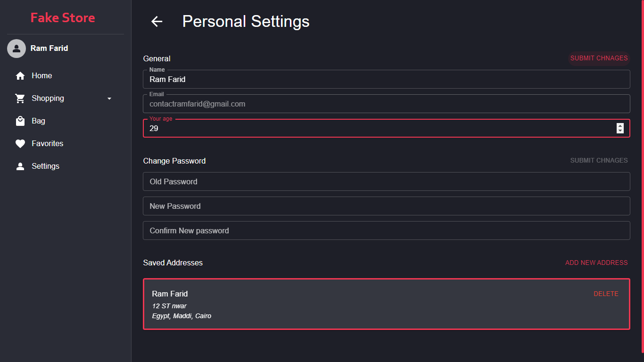Expand the Shopping dropdown arrow
The height and width of the screenshot is (362, 644).
click(x=109, y=99)
